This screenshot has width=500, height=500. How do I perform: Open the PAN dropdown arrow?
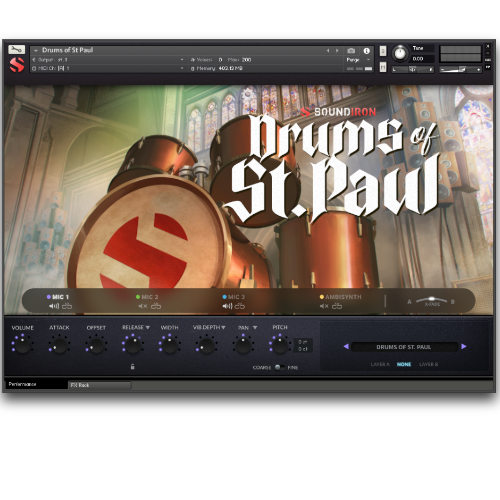(255, 328)
